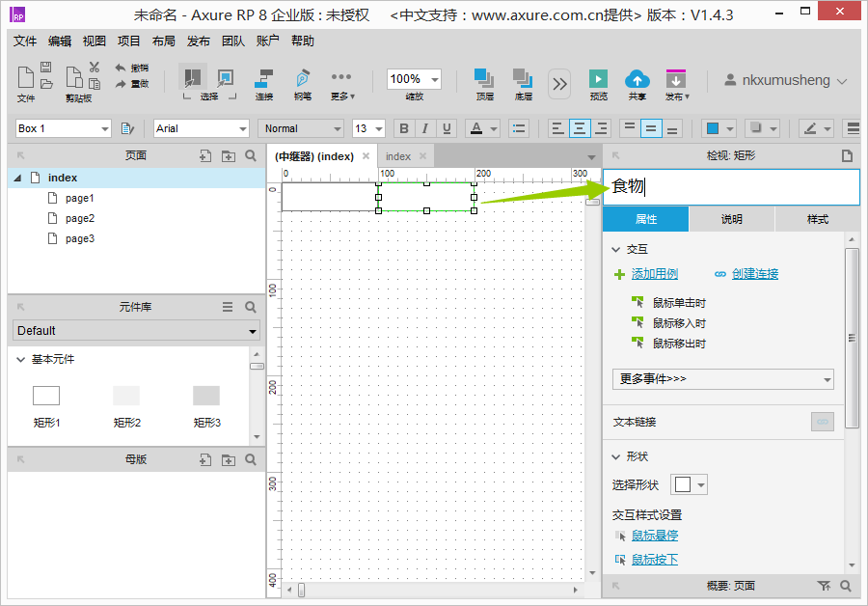This screenshot has height=606, width=868.
Task: Select the Connector tool
Action: tap(264, 78)
